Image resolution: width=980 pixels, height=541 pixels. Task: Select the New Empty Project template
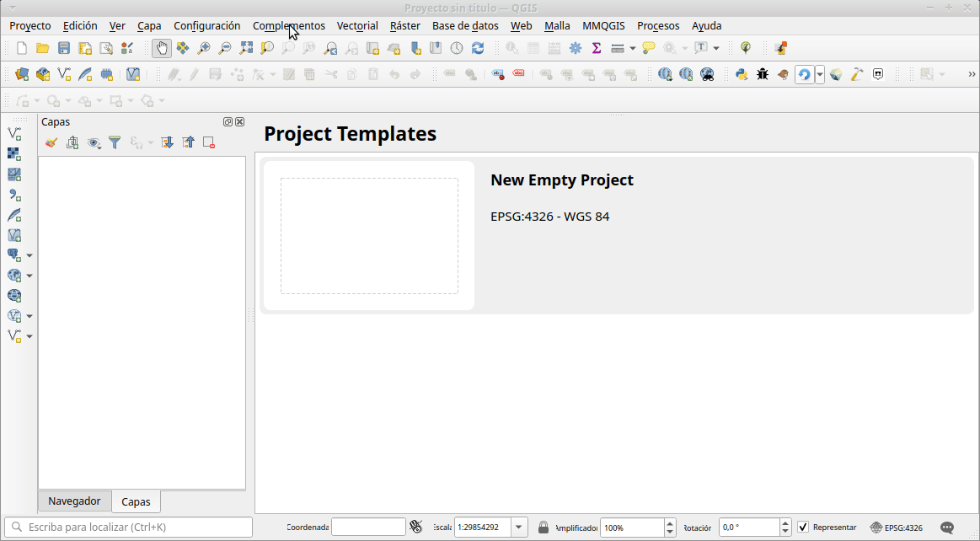pos(617,235)
